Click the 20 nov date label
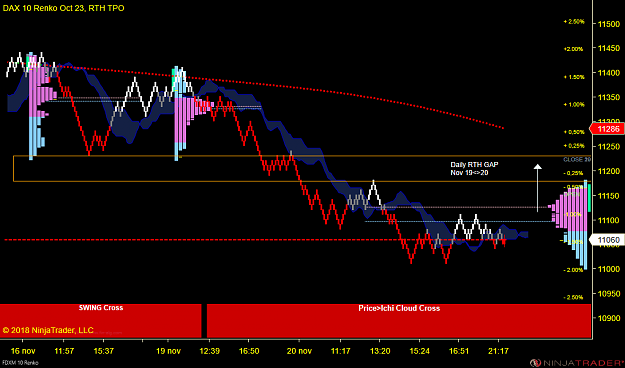 [299, 351]
